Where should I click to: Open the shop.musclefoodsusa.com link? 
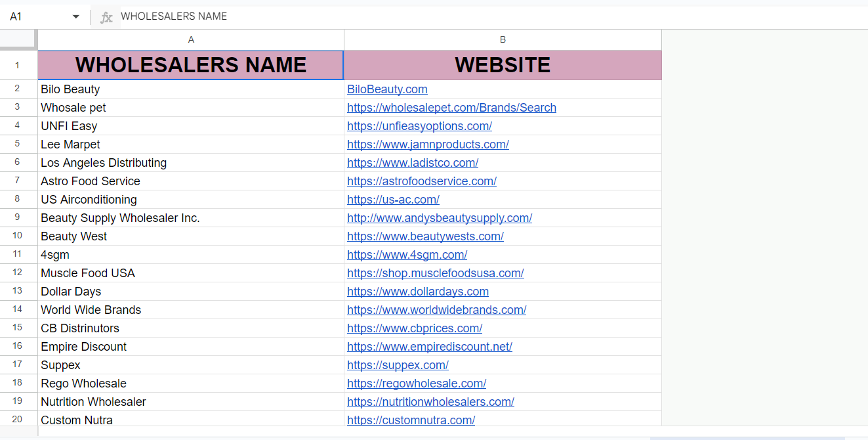(x=436, y=273)
